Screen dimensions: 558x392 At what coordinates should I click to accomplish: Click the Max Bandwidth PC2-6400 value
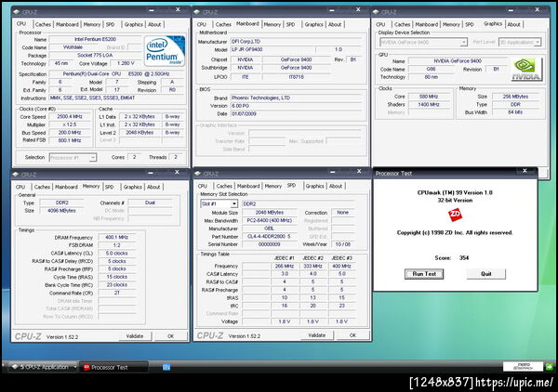click(270, 220)
